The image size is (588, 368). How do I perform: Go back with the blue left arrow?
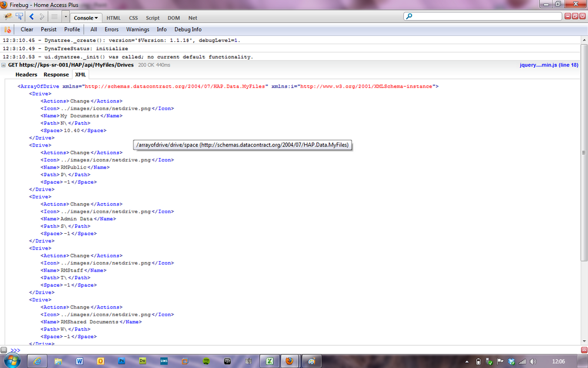(x=32, y=17)
